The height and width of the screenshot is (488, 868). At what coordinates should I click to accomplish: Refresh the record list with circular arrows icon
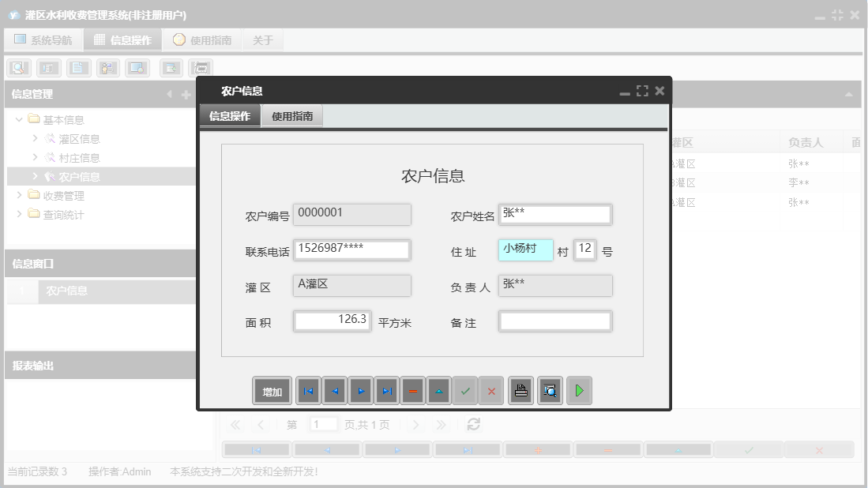(x=474, y=424)
